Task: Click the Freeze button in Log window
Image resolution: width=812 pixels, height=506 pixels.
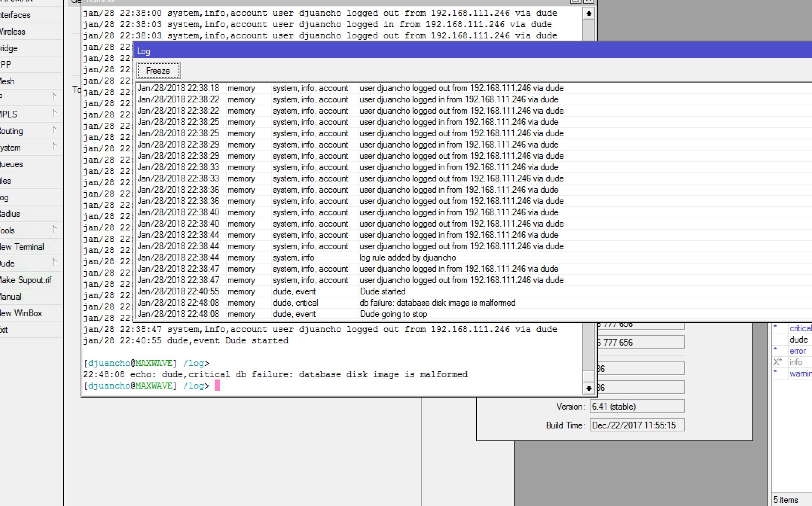Action: click(158, 71)
